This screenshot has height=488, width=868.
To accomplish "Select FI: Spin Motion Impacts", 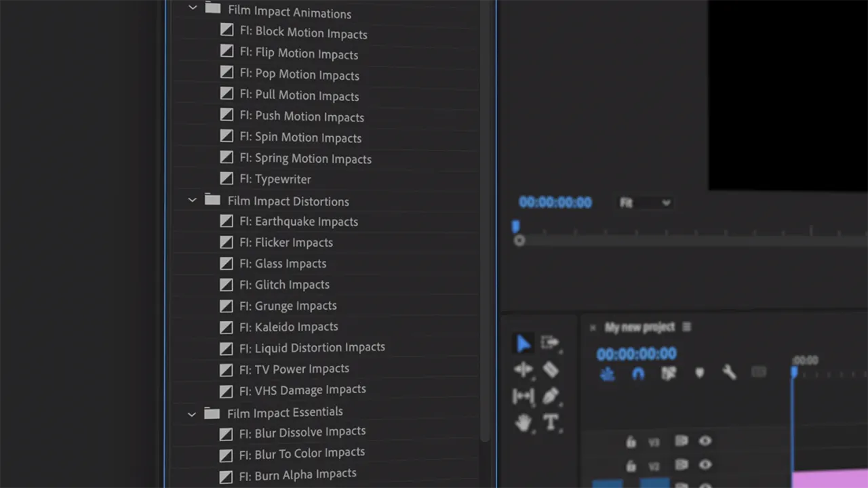I will click(300, 138).
